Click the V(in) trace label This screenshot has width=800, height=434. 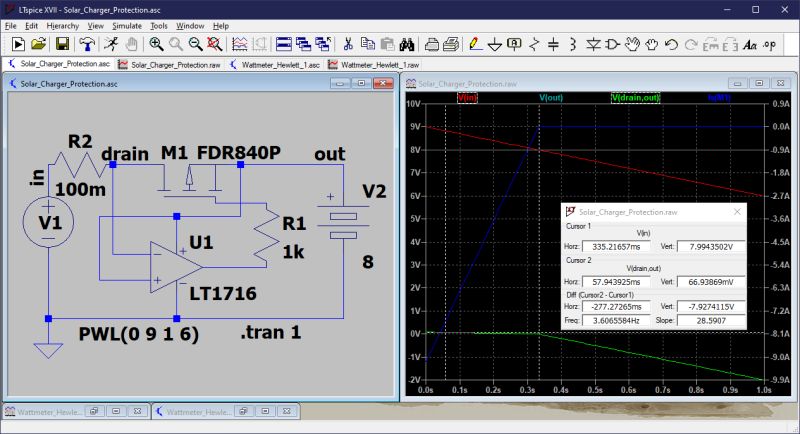(467, 97)
